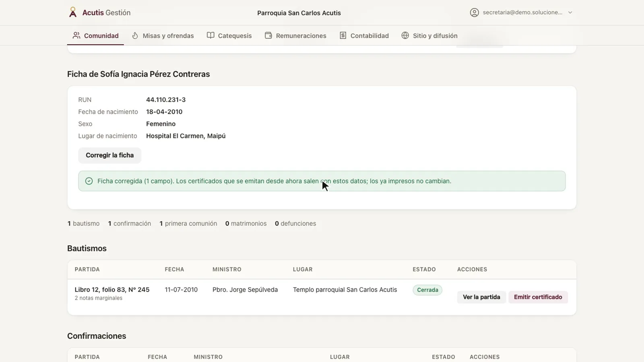This screenshot has height=362, width=644.
Task: Click the '1 bautismo' counter
Action: coord(83,224)
